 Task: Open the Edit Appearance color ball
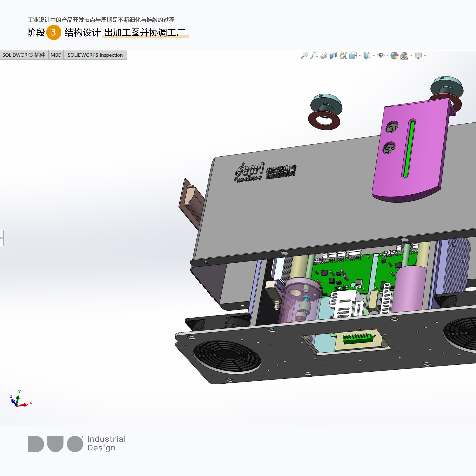(x=394, y=55)
